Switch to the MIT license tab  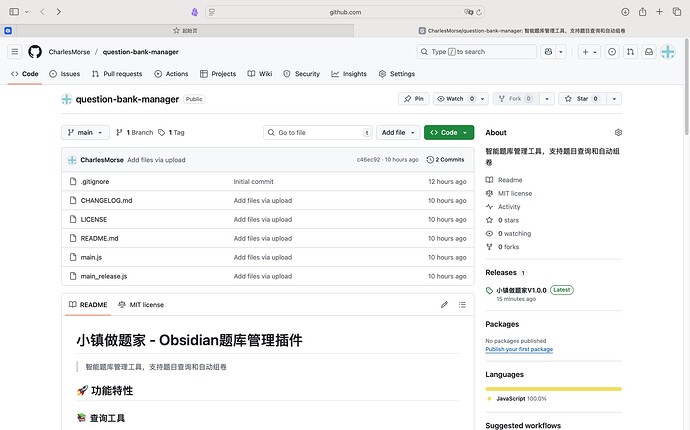pos(140,304)
